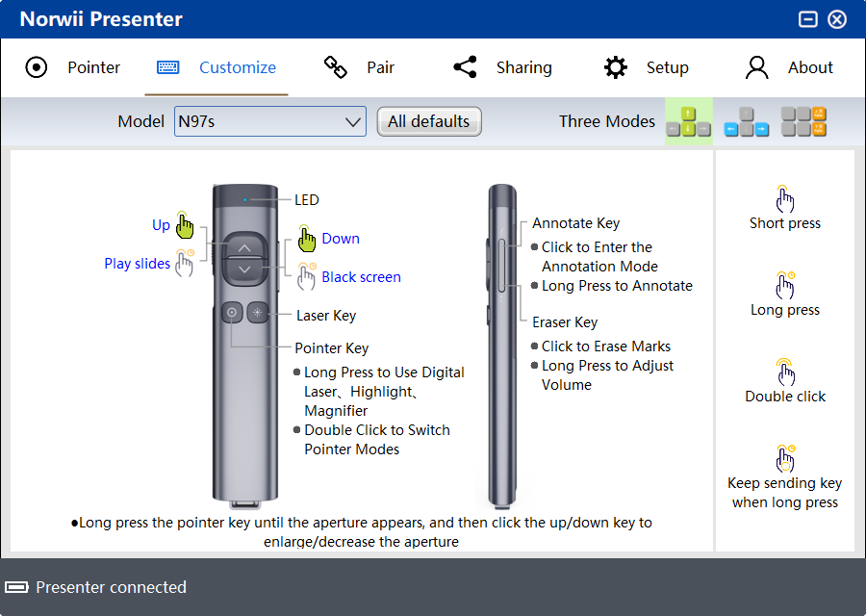This screenshot has height=616, width=866.
Task: Click the Sharing share icon
Action: [465, 67]
